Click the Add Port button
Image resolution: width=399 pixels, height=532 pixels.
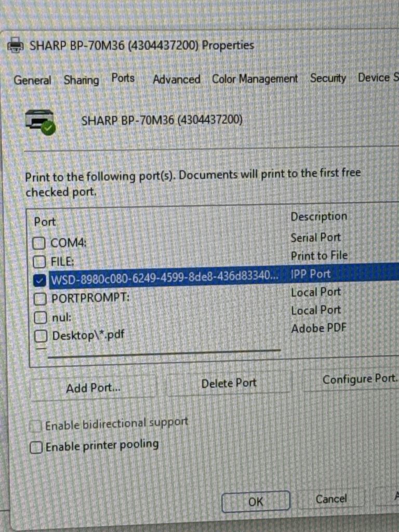pos(93,388)
